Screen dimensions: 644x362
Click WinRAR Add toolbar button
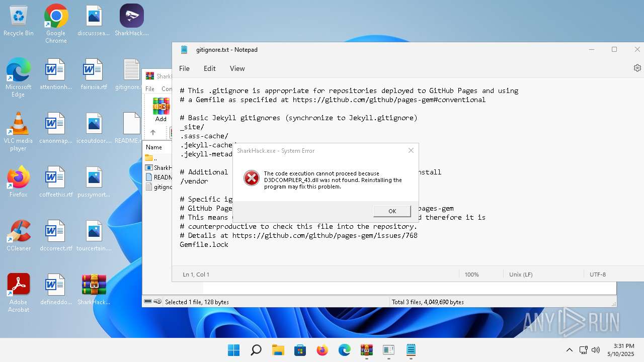click(161, 110)
